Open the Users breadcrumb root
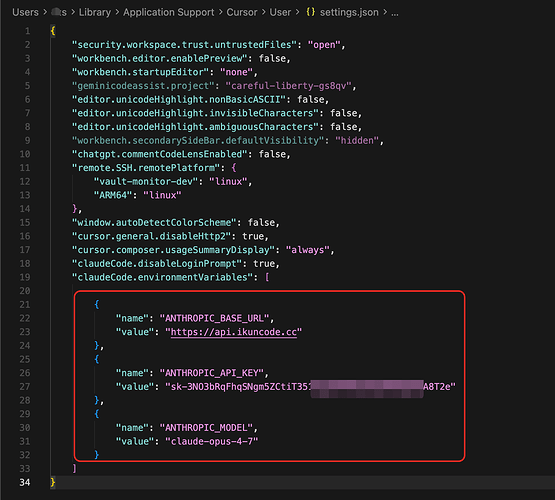 point(25,12)
